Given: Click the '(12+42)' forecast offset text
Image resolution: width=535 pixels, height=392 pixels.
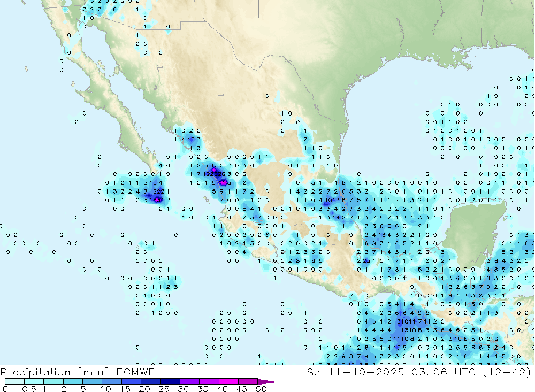Looking at the screenshot, I should (507, 372).
